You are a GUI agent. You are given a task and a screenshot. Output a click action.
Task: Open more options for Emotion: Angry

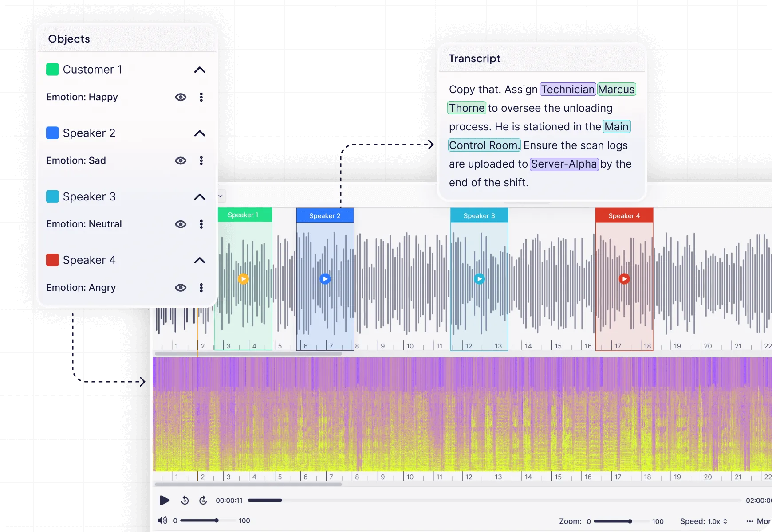click(x=201, y=287)
